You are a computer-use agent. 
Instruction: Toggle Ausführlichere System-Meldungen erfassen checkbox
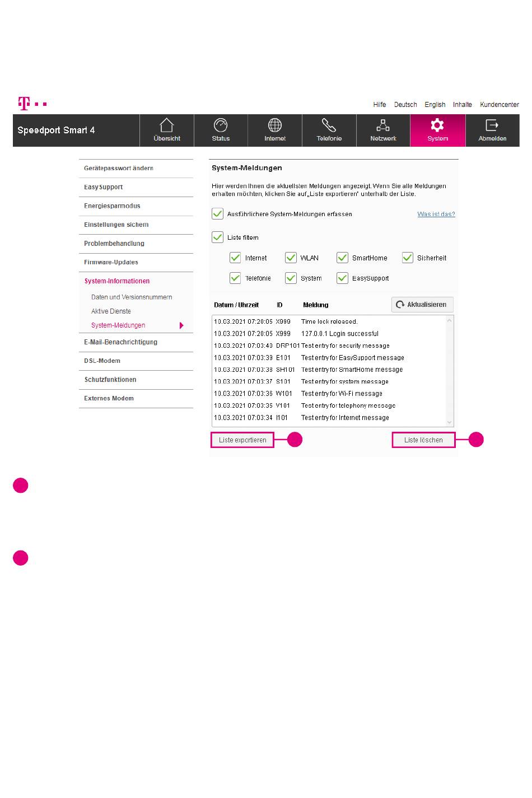218,214
